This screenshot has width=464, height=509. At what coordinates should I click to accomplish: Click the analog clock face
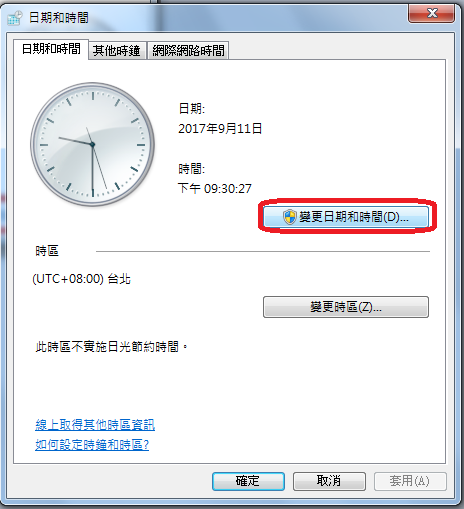pyautogui.click(x=92, y=144)
